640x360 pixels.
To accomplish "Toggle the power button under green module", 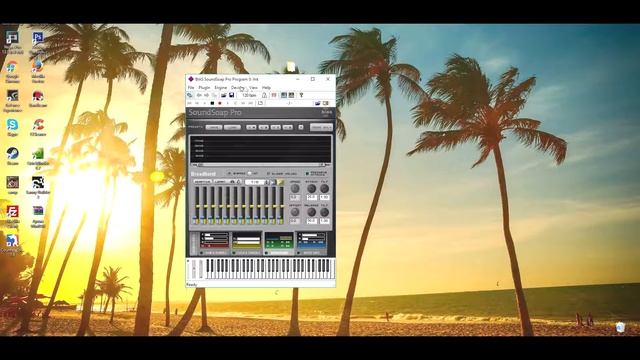I will (266, 253).
